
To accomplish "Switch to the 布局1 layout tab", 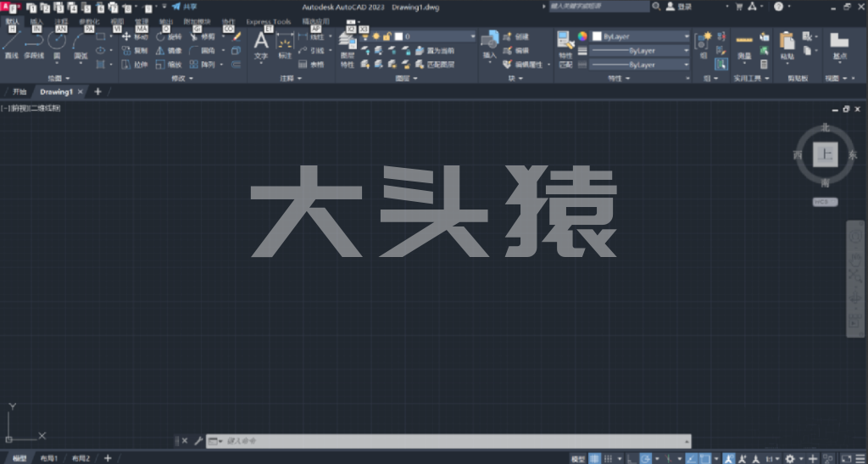I will click(48, 458).
